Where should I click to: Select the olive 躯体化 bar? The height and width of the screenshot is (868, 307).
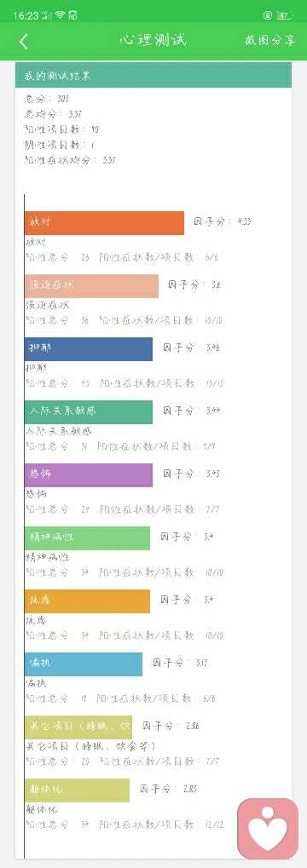(x=77, y=790)
